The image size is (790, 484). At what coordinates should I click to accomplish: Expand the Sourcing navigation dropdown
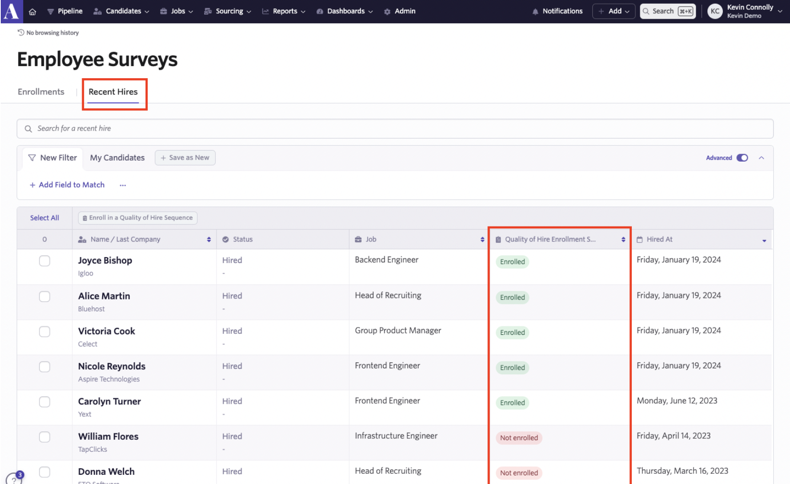(227, 11)
